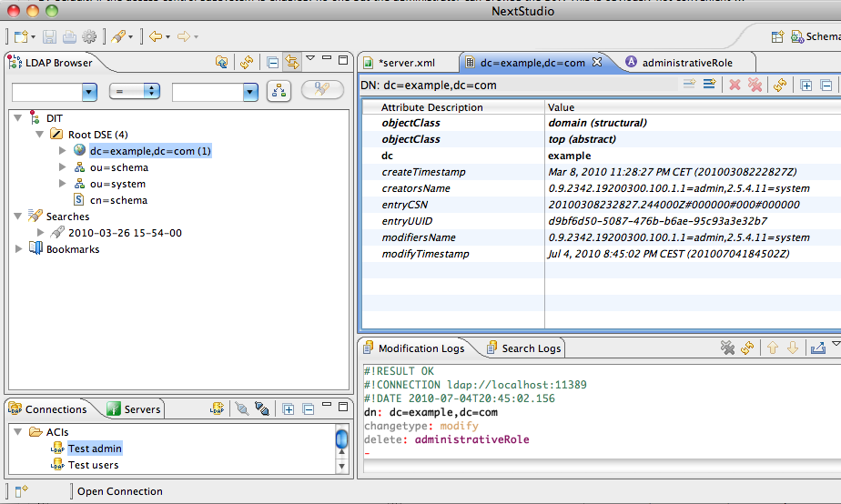This screenshot has width=841, height=504.
Task: Toggle Link with Editor in LDAP Browser
Action: 292,62
